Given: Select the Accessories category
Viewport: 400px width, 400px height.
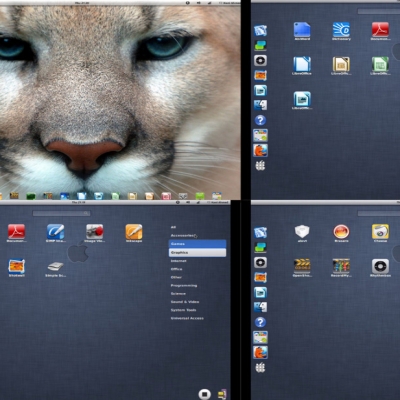Looking at the screenshot, I should [x=182, y=235].
